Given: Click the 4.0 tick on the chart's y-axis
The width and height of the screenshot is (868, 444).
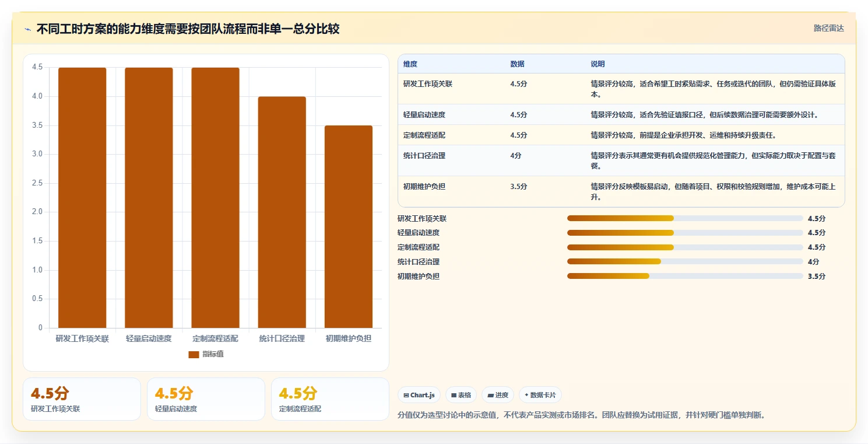Looking at the screenshot, I should (x=37, y=96).
